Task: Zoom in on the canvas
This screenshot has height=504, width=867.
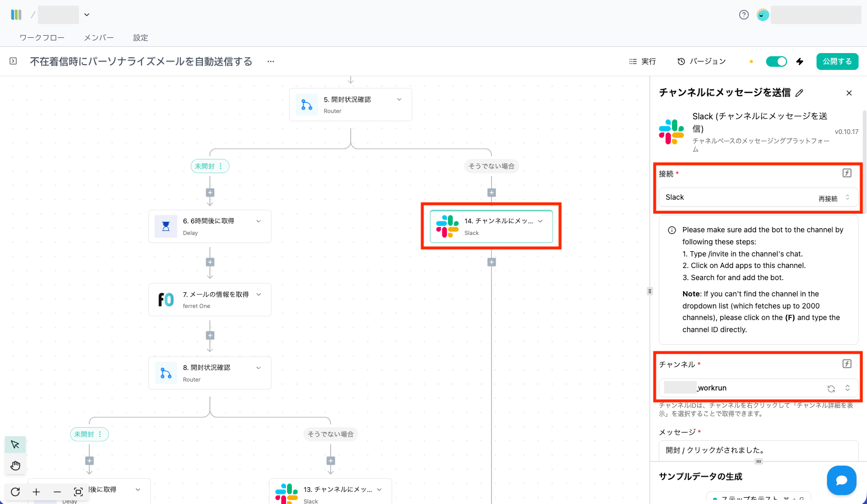Action: [36, 492]
